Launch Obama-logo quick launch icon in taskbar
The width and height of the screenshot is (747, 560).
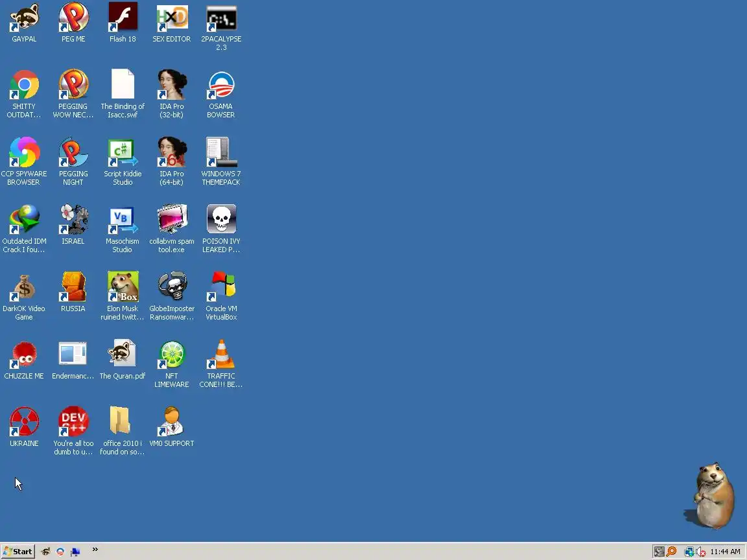60,552
